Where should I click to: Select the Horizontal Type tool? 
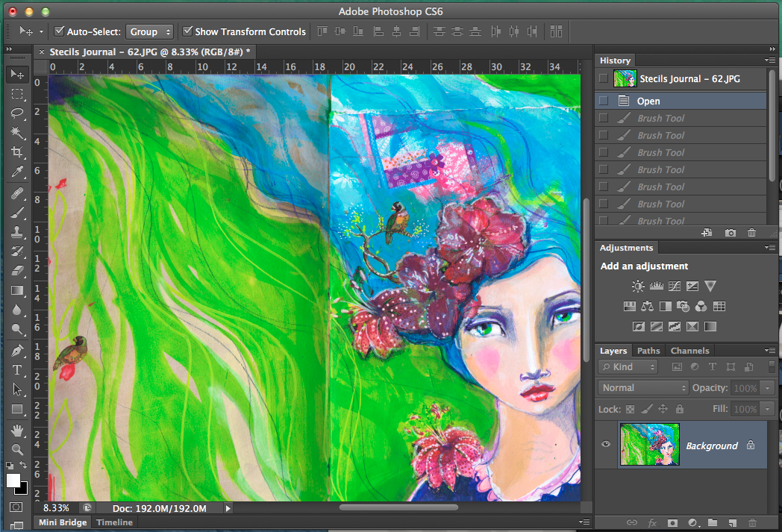(17, 370)
